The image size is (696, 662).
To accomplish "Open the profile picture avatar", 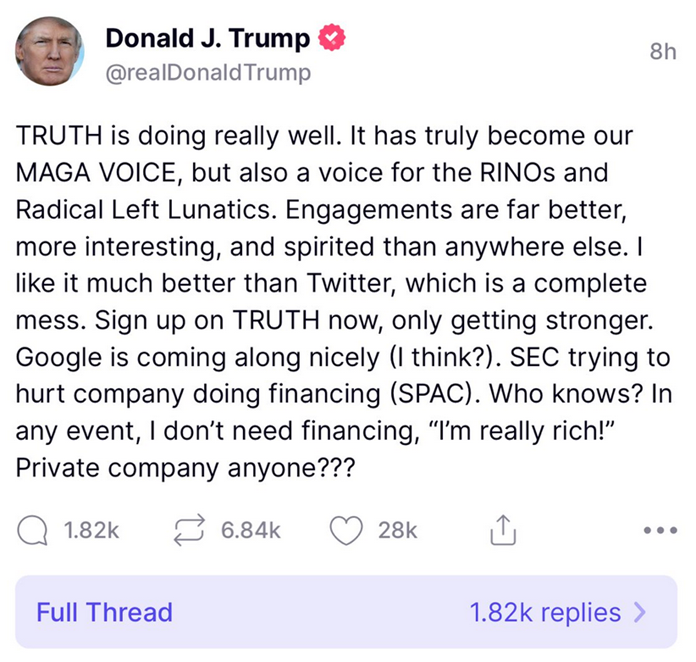I will [x=49, y=50].
